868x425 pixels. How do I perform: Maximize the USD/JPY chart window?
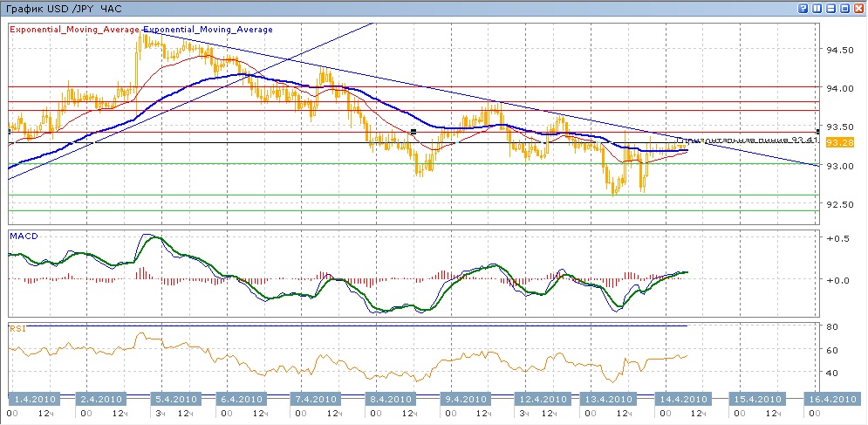[844, 7]
